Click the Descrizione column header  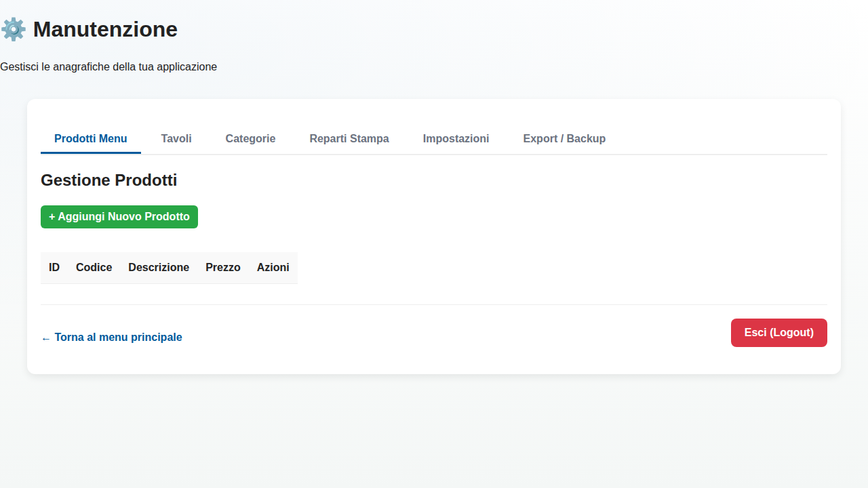[159, 268]
